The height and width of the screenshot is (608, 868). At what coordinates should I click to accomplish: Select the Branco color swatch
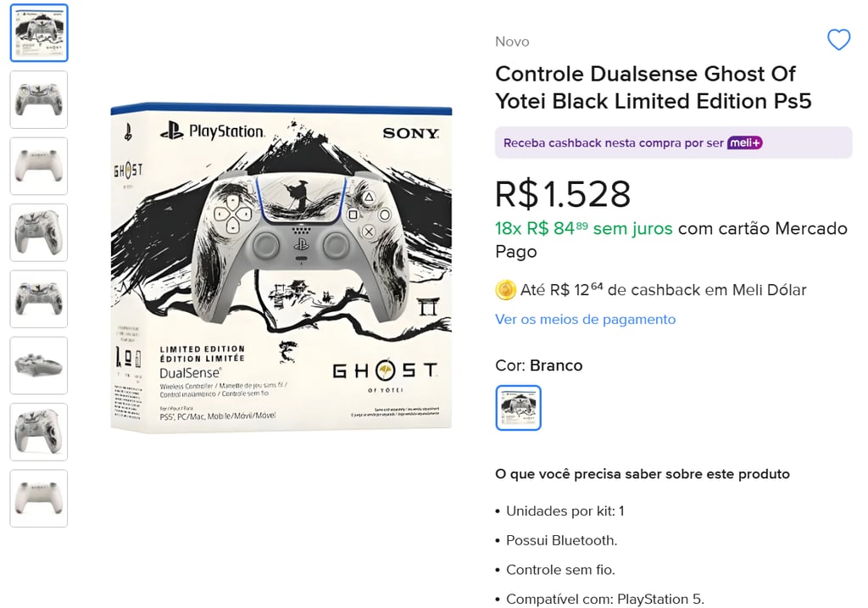[518, 408]
